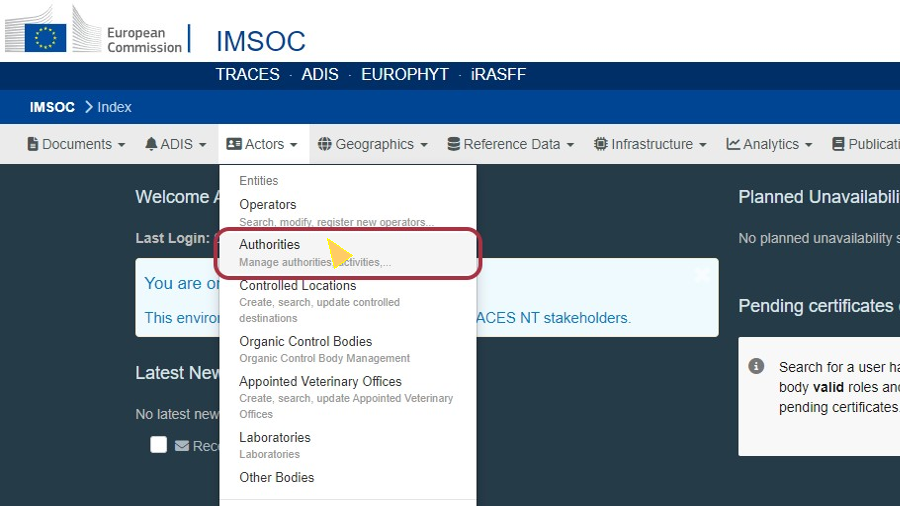Expand the Geographics dropdown arrow
900x506 pixels.
pos(424,145)
